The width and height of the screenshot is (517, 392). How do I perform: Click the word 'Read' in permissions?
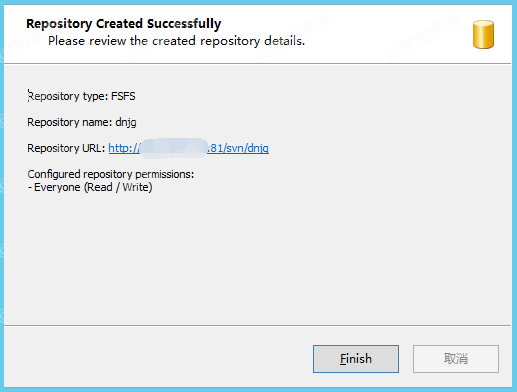(x=100, y=187)
